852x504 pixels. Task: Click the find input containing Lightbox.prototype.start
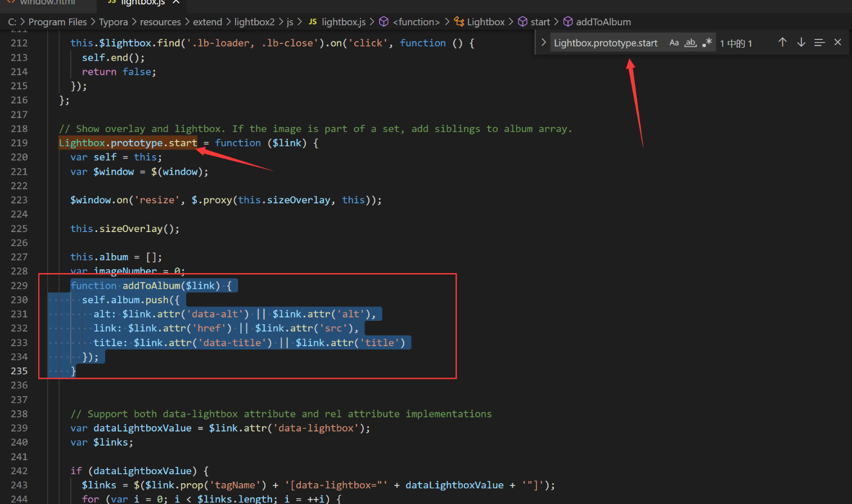coord(606,43)
